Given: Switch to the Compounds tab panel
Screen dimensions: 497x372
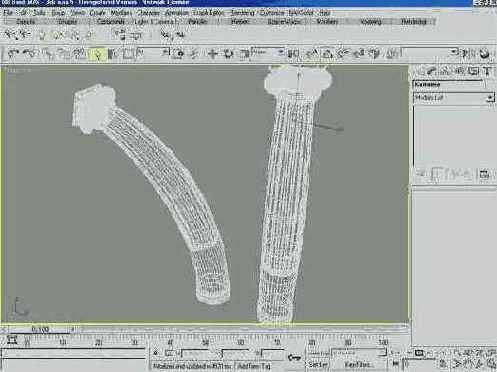Looking at the screenshot, I should 110,22.
